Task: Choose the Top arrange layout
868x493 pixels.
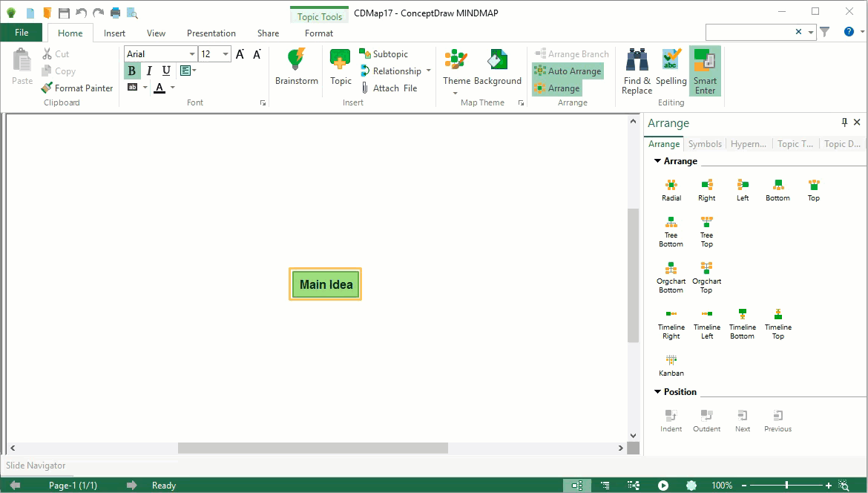Action: (x=813, y=190)
